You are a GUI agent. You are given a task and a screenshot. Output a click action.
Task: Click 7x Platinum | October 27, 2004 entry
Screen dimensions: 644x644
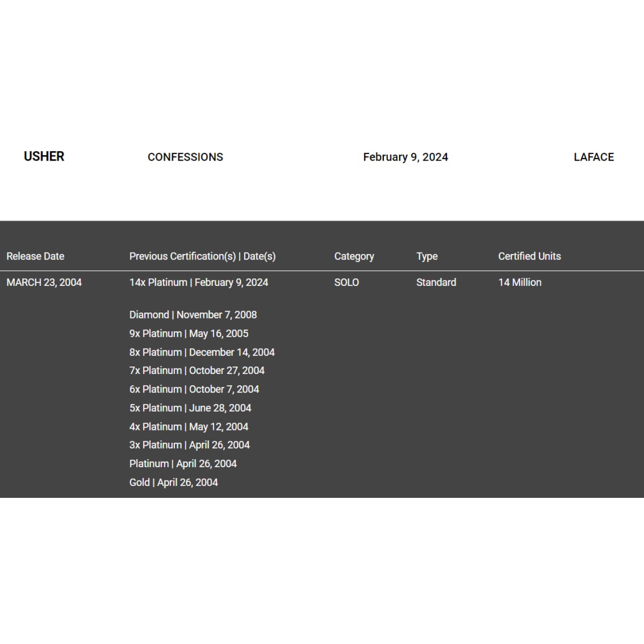[197, 371]
